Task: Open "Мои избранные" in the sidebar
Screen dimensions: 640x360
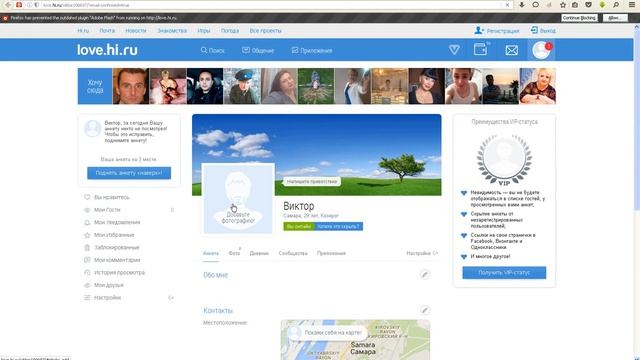Action: coord(114,235)
